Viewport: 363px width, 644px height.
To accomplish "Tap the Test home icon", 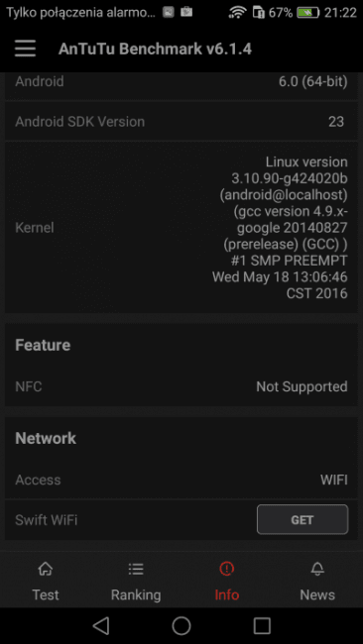I will tap(46, 569).
